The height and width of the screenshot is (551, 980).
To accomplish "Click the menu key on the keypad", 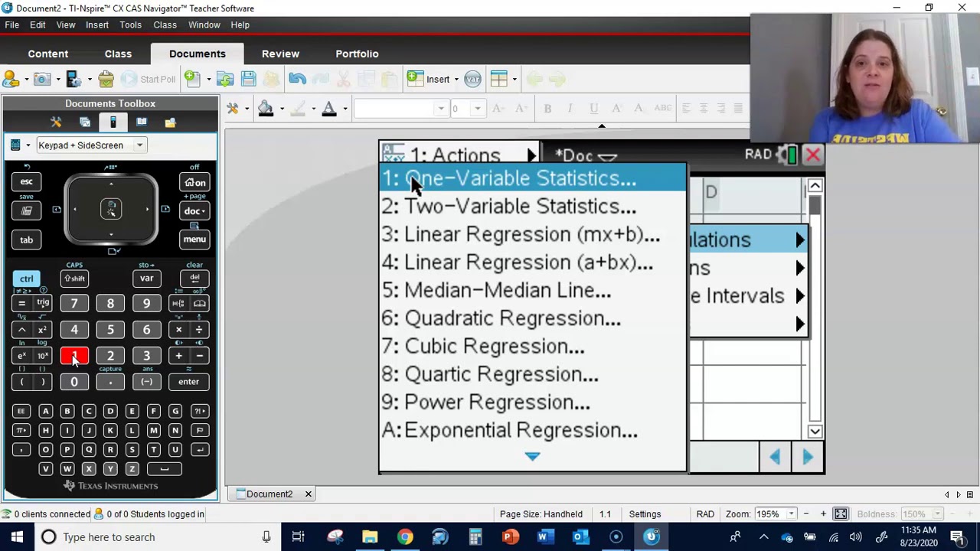I will click(194, 240).
